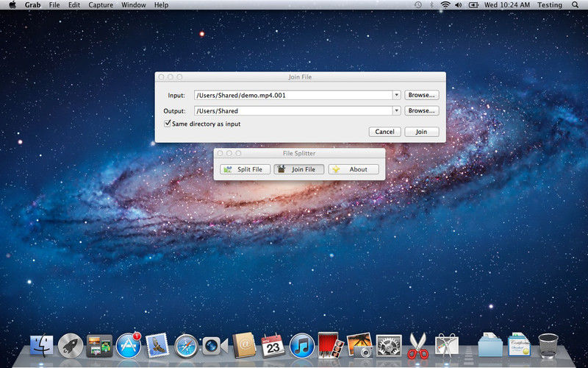Open Spotlight search magnifier

575,5
